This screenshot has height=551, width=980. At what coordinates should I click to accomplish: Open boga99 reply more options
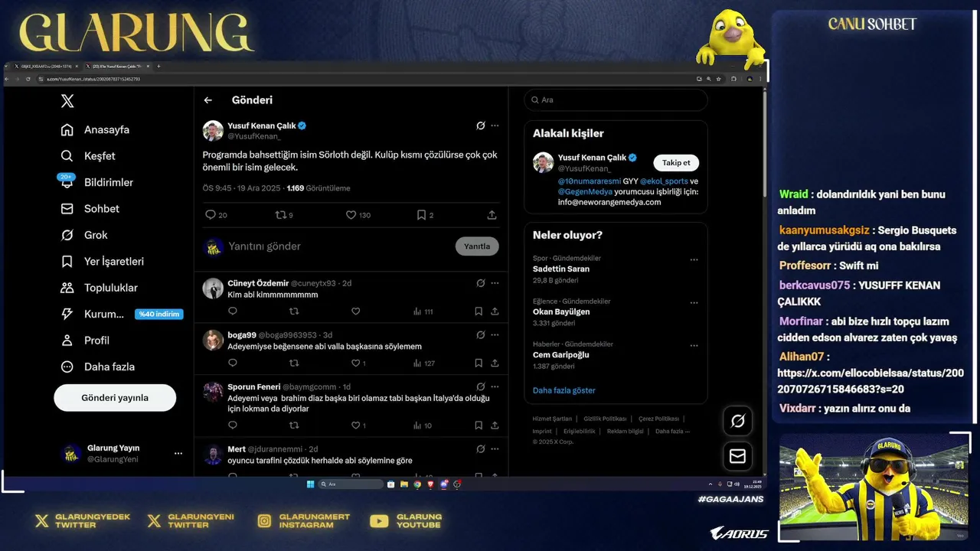click(x=495, y=335)
